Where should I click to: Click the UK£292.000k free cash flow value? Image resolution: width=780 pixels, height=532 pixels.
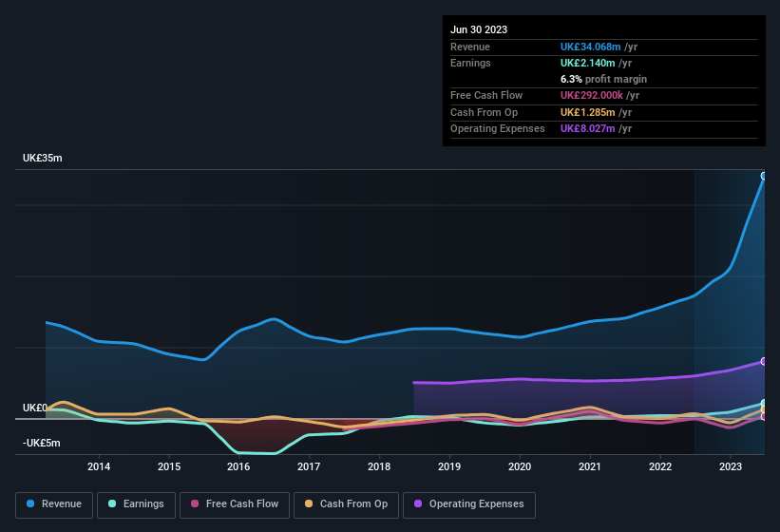click(x=592, y=95)
